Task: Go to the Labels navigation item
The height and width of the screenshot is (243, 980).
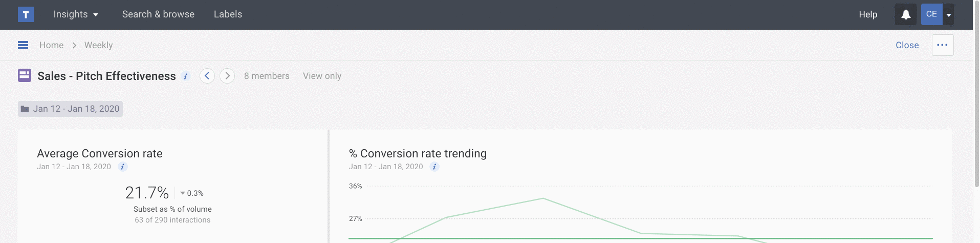Action: 228,14
